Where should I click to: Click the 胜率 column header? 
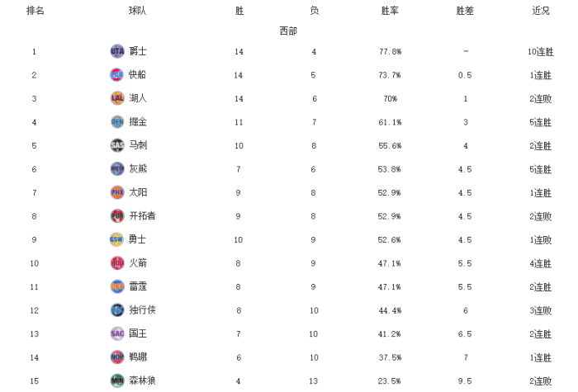(x=390, y=11)
